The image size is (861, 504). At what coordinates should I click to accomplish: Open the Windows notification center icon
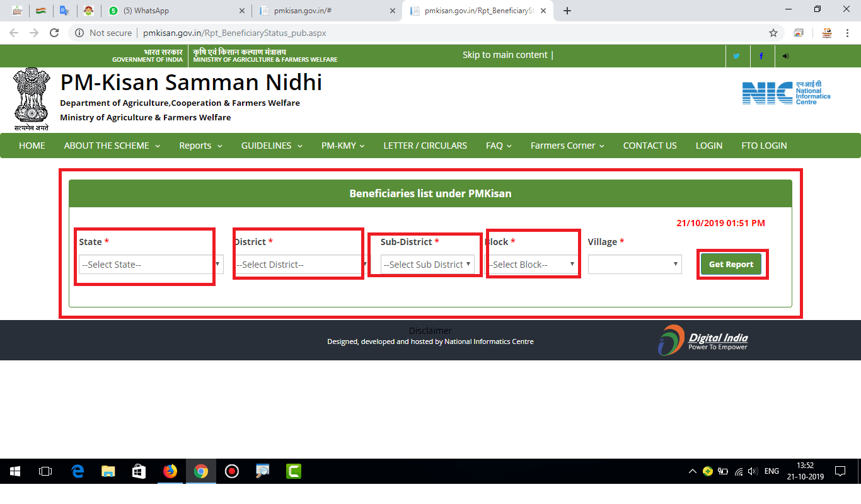(840, 471)
